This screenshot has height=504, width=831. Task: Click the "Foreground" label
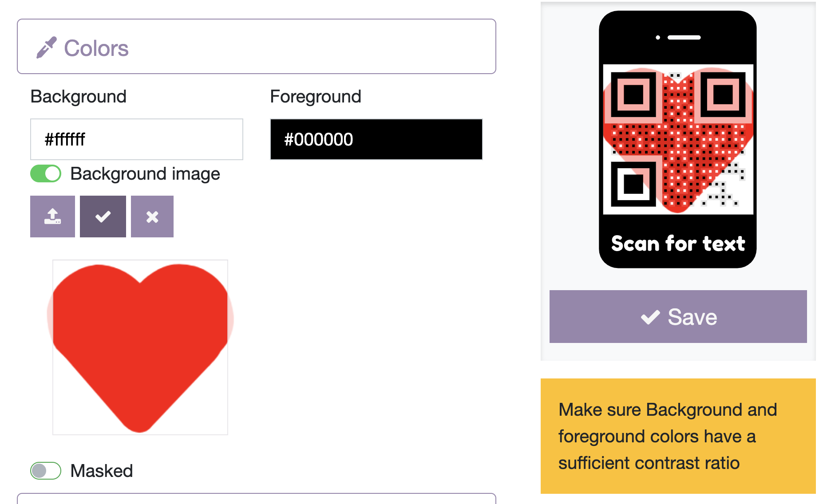[316, 97]
